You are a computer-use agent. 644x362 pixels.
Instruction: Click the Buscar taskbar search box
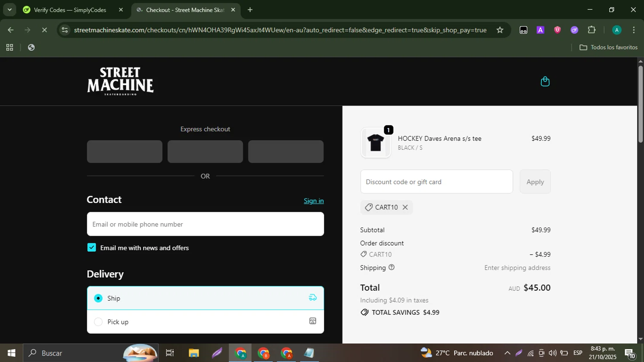tap(90, 353)
